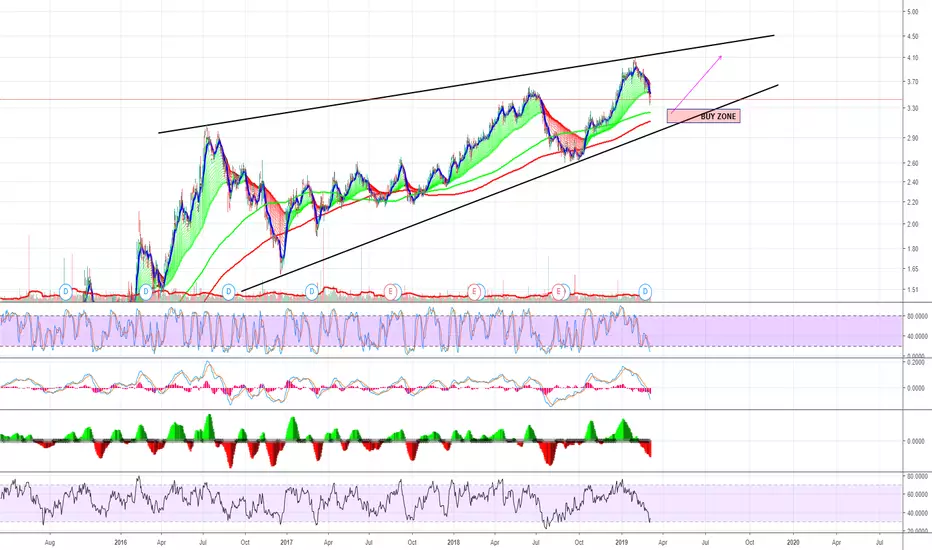Click the 5.00 price axis label
This screenshot has height=550, width=932.
coord(912,11)
